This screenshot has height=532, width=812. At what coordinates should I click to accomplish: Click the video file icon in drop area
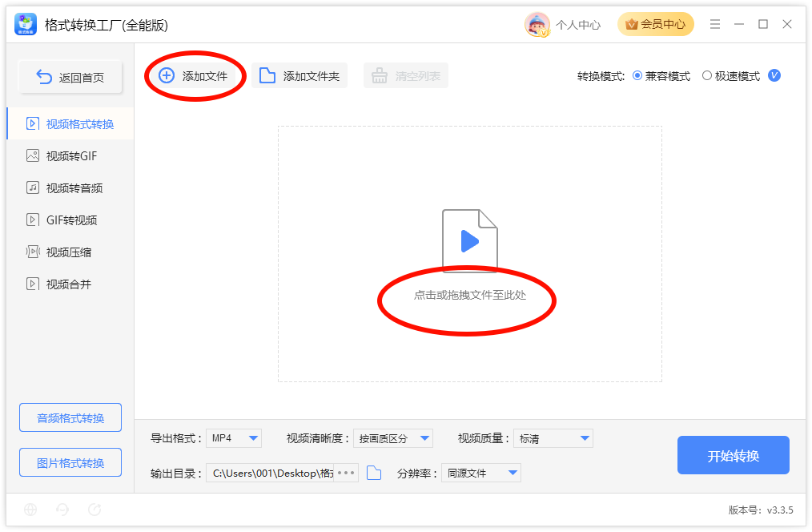coord(470,240)
